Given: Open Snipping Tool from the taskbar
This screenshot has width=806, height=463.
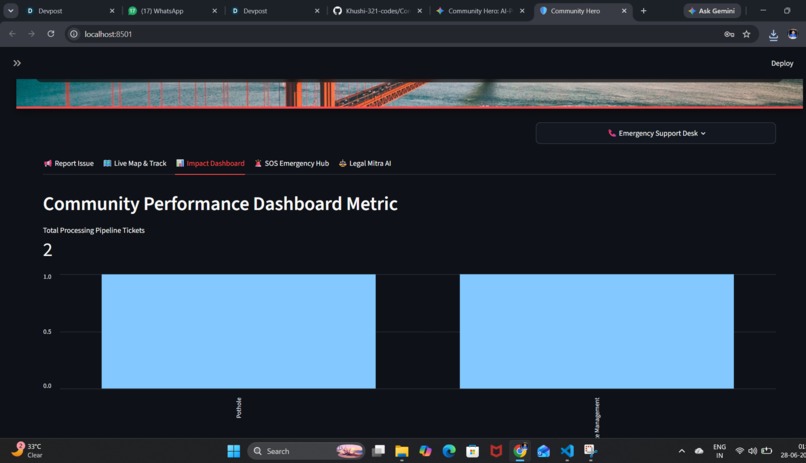Looking at the screenshot, I should coord(590,451).
